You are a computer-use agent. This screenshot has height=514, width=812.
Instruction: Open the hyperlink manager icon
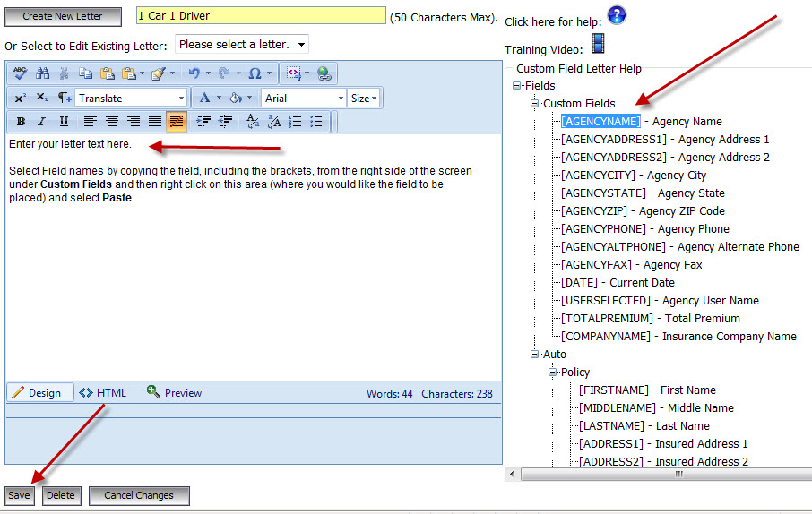pyautogui.click(x=324, y=73)
